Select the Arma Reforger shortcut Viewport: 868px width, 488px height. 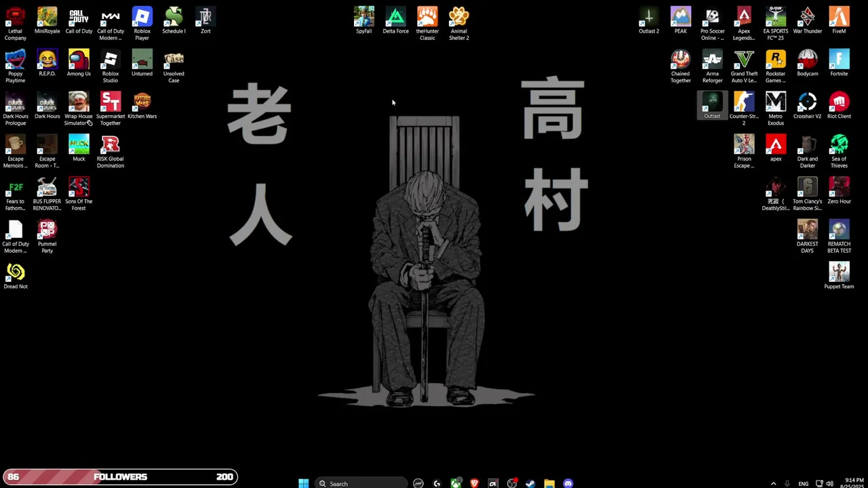tap(713, 66)
